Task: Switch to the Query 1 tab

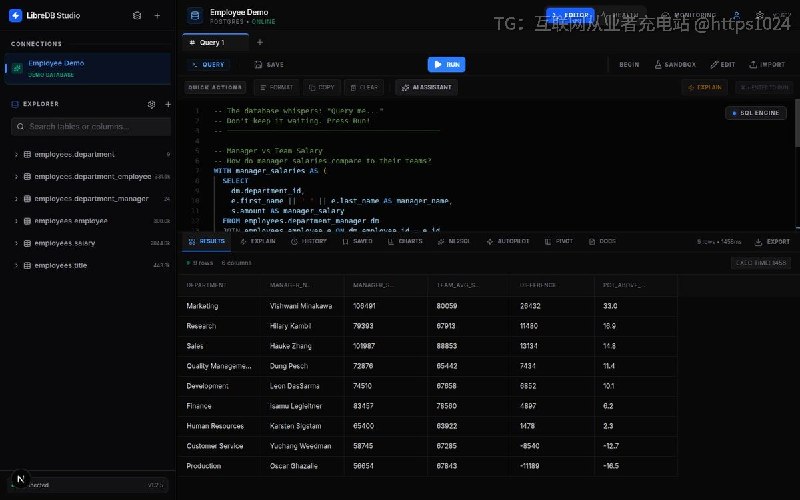Action: pos(215,42)
